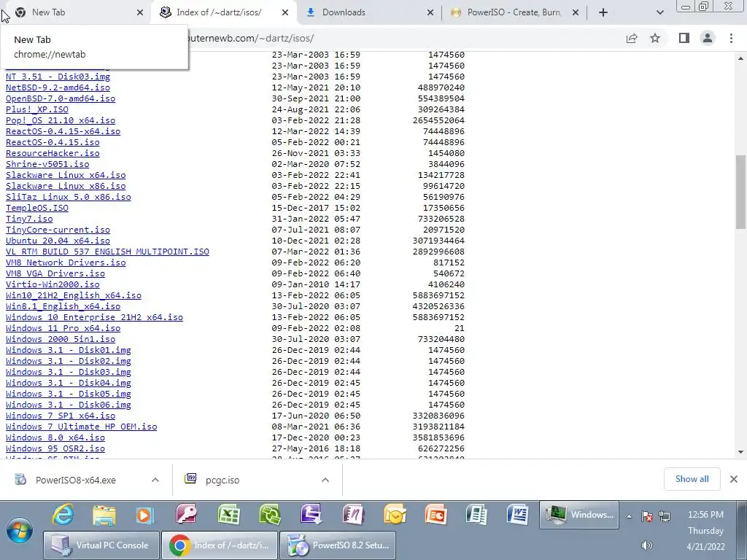Viewport: 747px width, 560px height.
Task: Show hidden system tray icons
Action: 629,516
